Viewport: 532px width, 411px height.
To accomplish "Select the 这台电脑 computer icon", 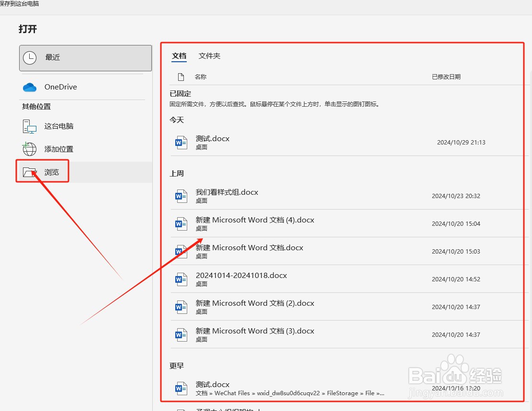I will pyautogui.click(x=29, y=126).
